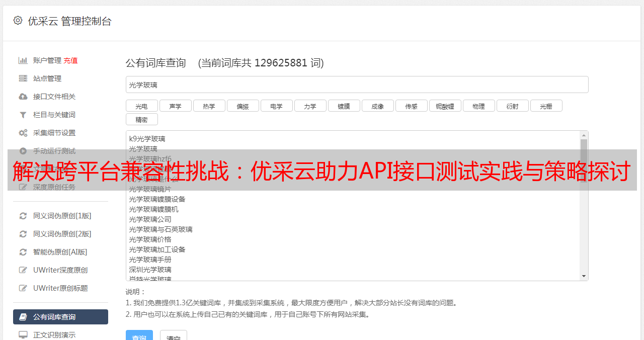This screenshot has height=340, width=644.
Task: Click the server icon for 站点管理
Action: click(23, 78)
